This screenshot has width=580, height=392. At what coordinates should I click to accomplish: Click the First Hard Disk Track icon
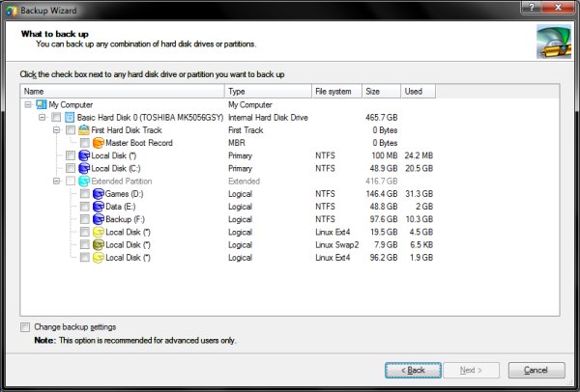tap(83, 129)
